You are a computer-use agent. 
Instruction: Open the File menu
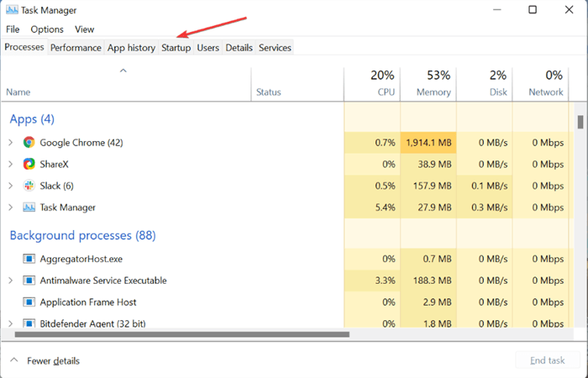(13, 29)
